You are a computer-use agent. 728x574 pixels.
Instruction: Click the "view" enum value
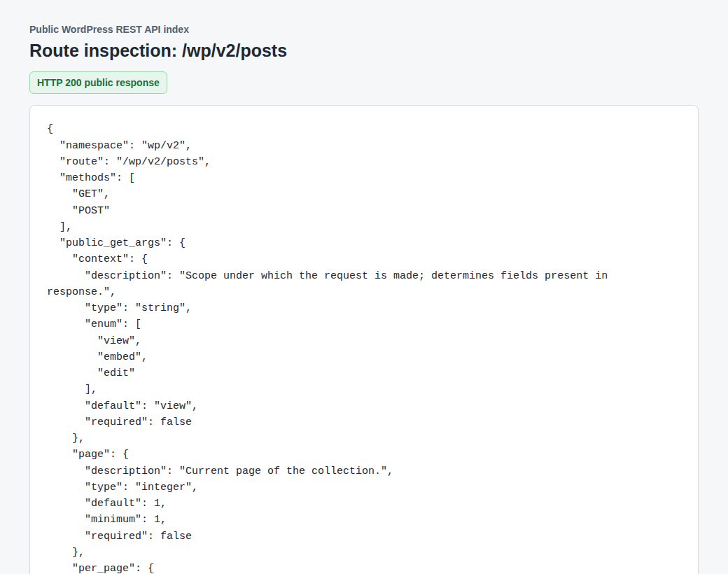pos(119,340)
